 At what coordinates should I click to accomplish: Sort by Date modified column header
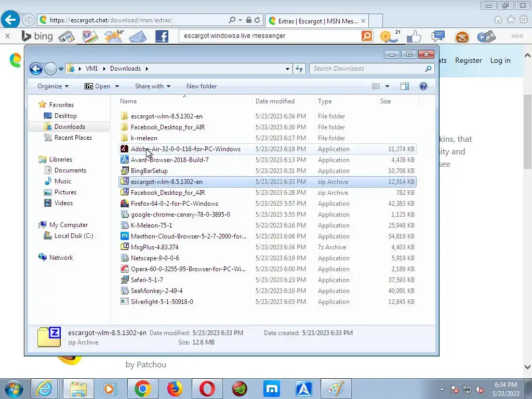(x=283, y=101)
